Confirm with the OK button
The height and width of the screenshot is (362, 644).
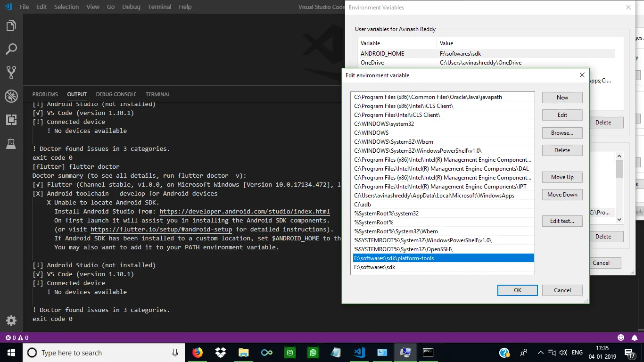tap(518, 290)
